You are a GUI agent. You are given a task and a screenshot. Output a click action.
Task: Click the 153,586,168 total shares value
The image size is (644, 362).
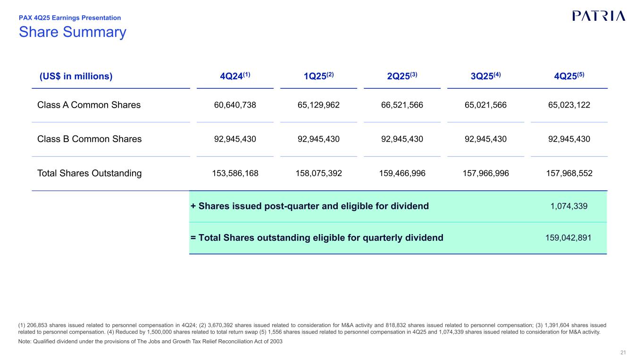235,173
